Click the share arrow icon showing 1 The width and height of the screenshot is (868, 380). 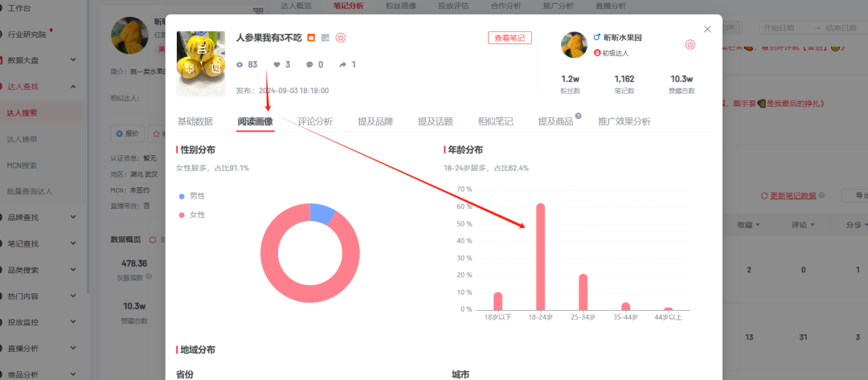tap(343, 65)
